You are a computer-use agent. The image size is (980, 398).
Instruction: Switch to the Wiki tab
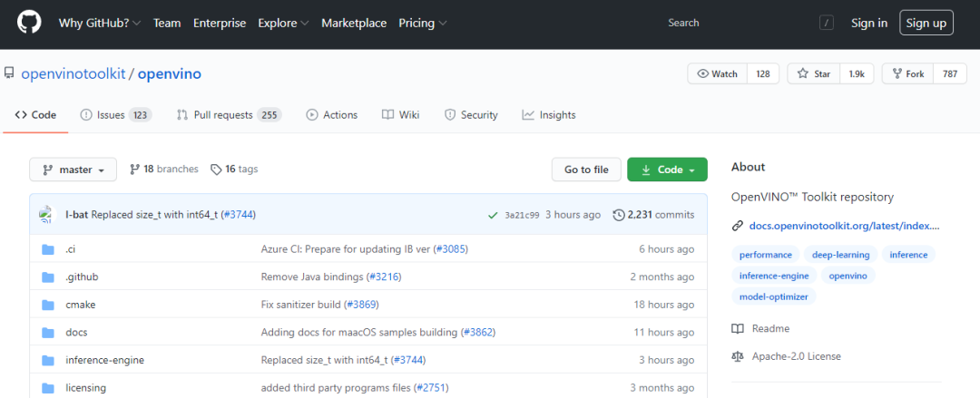(401, 115)
